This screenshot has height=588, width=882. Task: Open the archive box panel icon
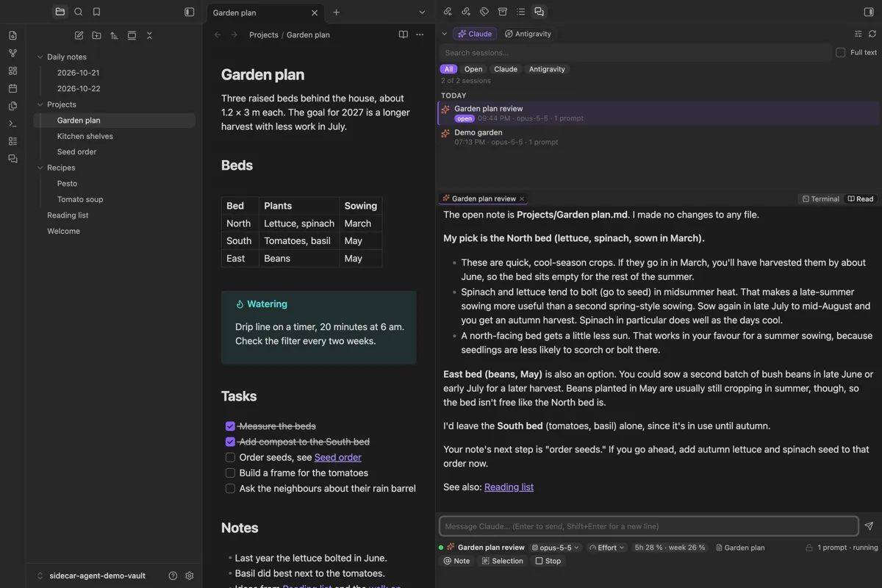(x=503, y=12)
